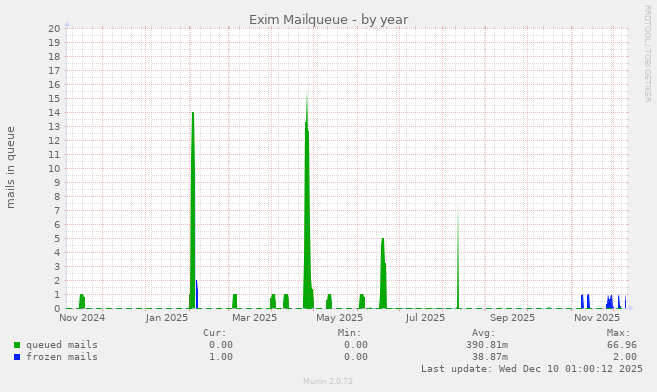The image size is (657, 392).
Task: Click the green queued mails legend swatch
Action: tap(17, 345)
